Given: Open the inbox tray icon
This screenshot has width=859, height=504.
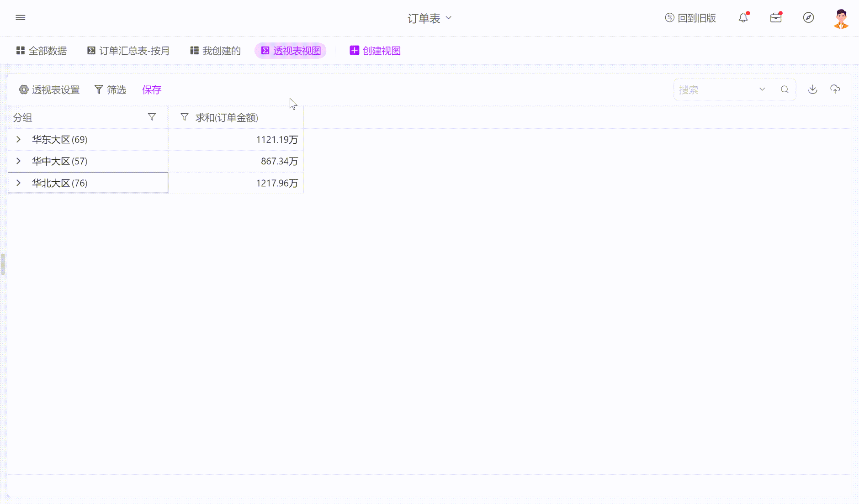Looking at the screenshot, I should point(776,18).
